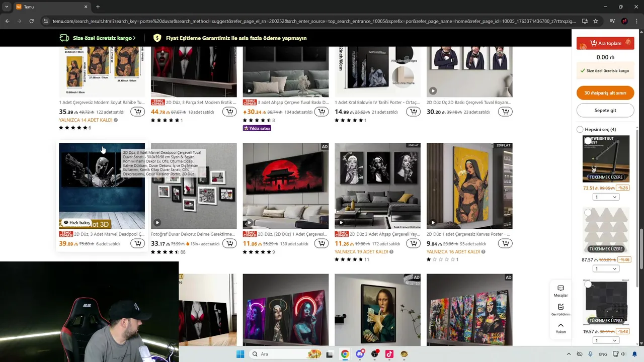
Task: Open Geri bildirim feedback icon
Action: pyautogui.click(x=560, y=310)
